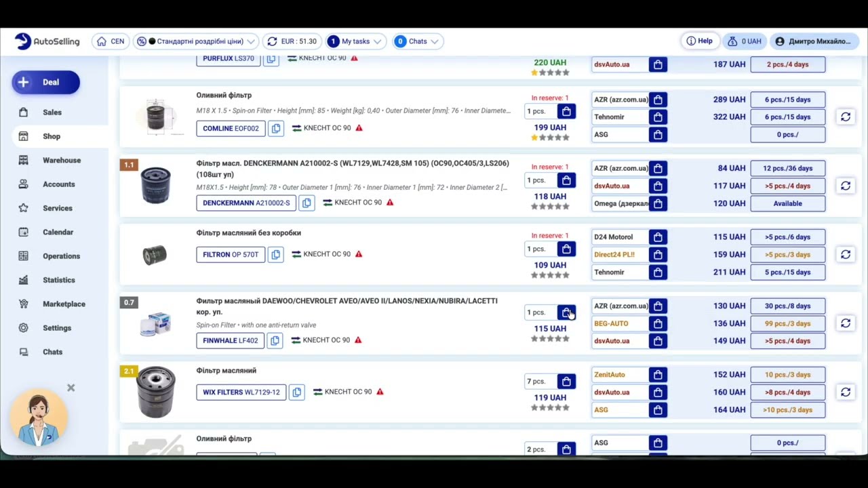Add FINWHALE 115 UAH item to cart
This screenshot has width=868, height=488.
pos(566,312)
